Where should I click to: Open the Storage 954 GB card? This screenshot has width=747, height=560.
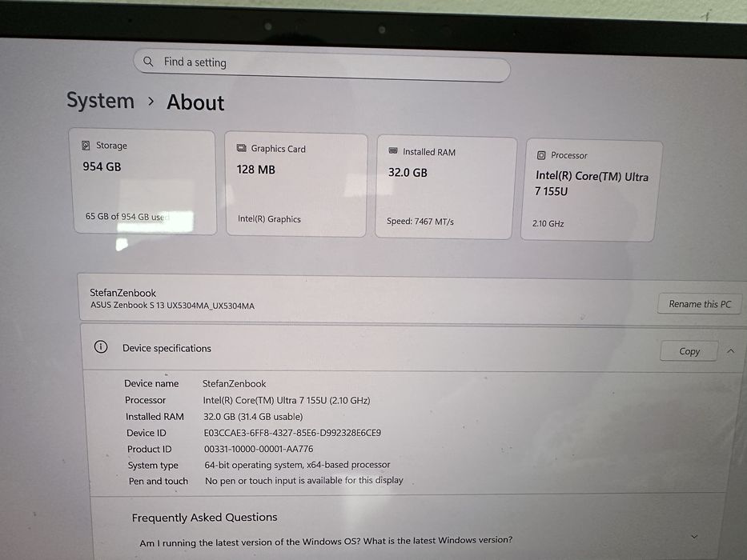143,182
